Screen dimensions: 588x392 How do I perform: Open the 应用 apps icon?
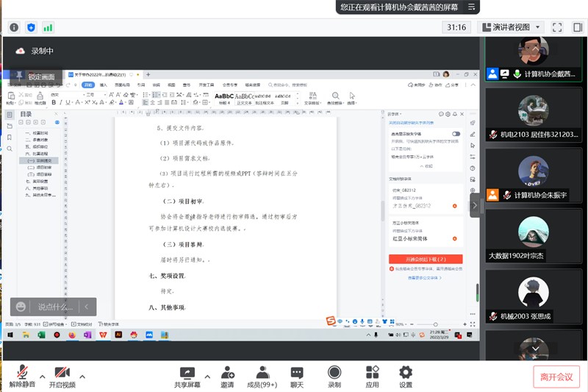pyautogui.click(x=372, y=372)
